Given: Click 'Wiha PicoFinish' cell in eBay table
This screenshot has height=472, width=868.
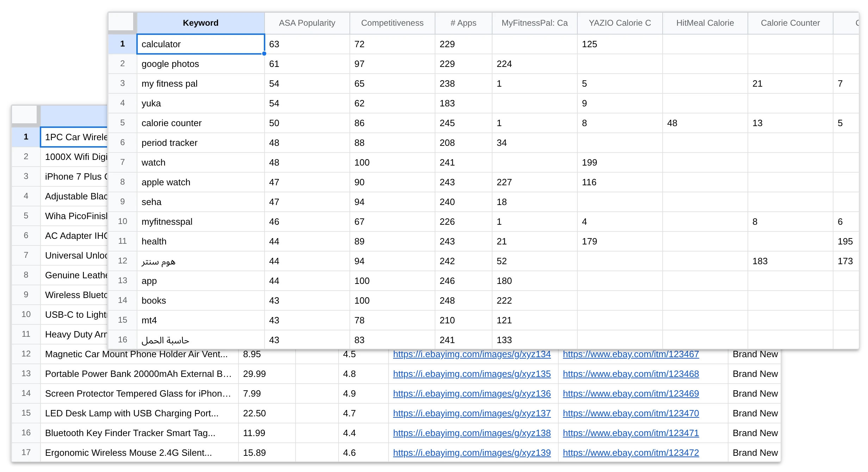Looking at the screenshot, I should click(74, 216).
